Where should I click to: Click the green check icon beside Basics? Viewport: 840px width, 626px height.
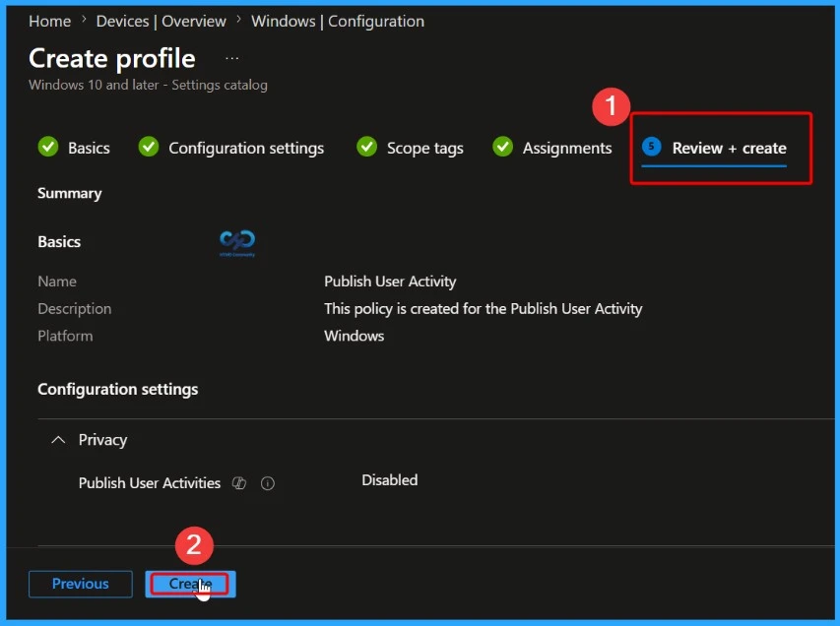tap(48, 147)
